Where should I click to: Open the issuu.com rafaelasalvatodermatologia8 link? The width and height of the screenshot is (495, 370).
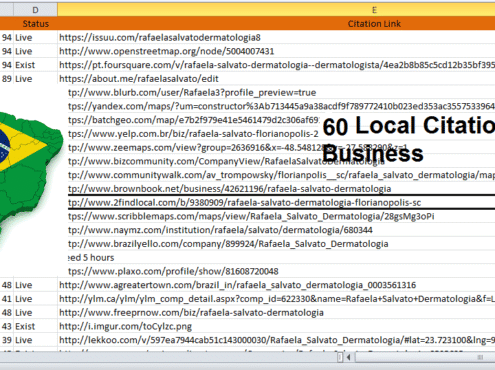coord(160,37)
